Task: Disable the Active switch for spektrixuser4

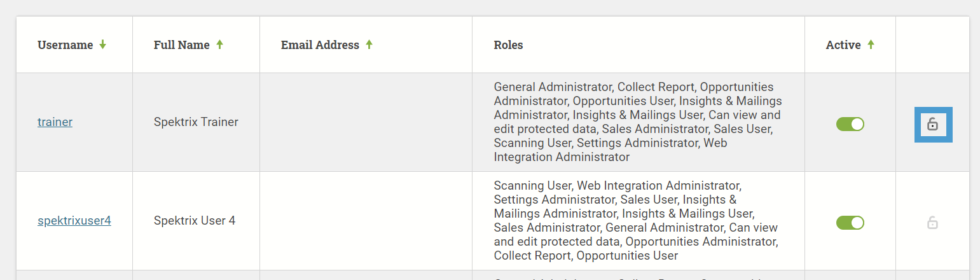Action: (x=850, y=223)
